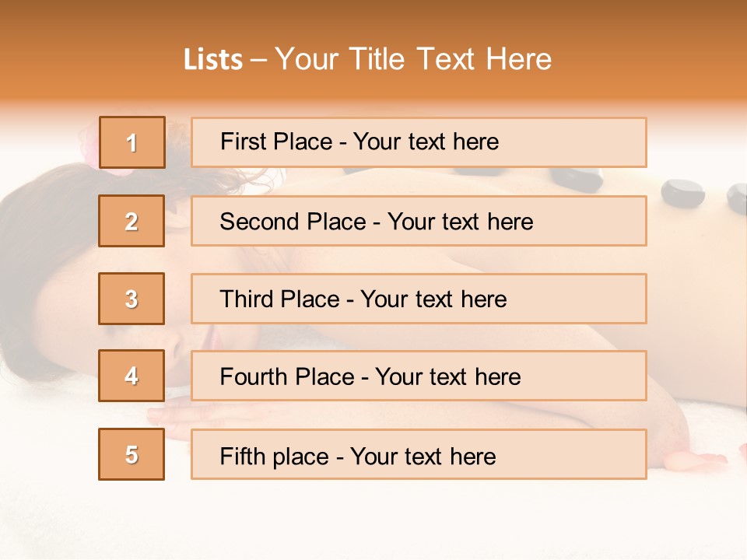The height and width of the screenshot is (560, 747).
Task: Select the number 3 box
Action: 132,299
